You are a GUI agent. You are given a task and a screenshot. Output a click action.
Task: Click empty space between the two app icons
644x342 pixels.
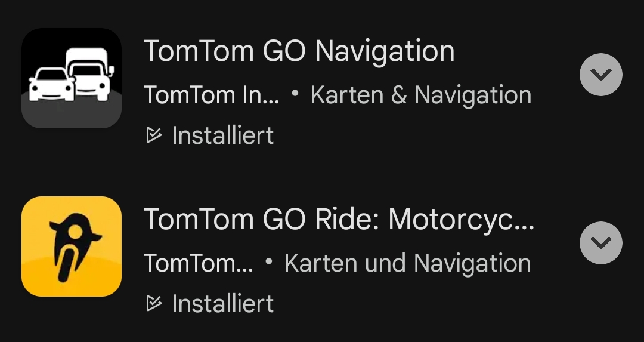click(x=72, y=162)
